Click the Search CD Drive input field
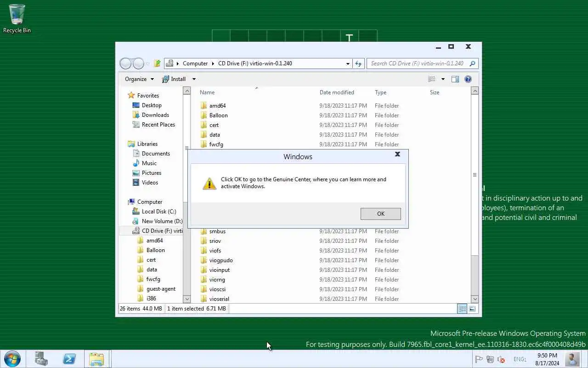The image size is (588, 368). [x=417, y=63]
